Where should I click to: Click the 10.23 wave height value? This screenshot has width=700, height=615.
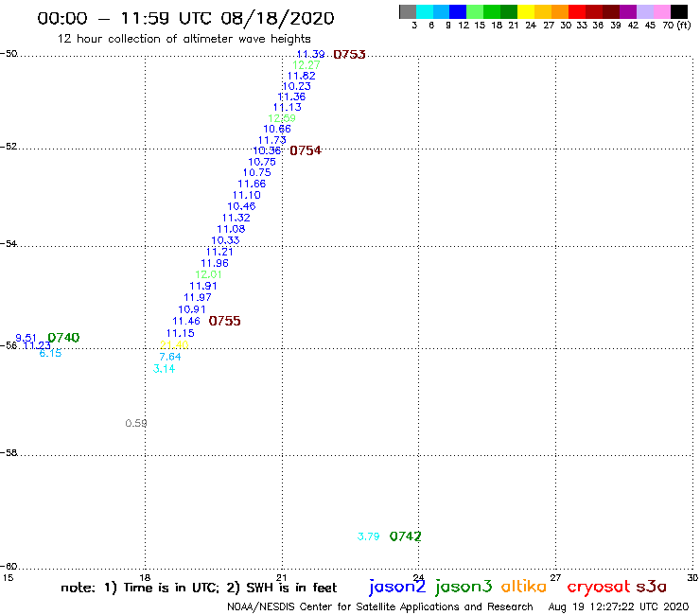click(296, 86)
